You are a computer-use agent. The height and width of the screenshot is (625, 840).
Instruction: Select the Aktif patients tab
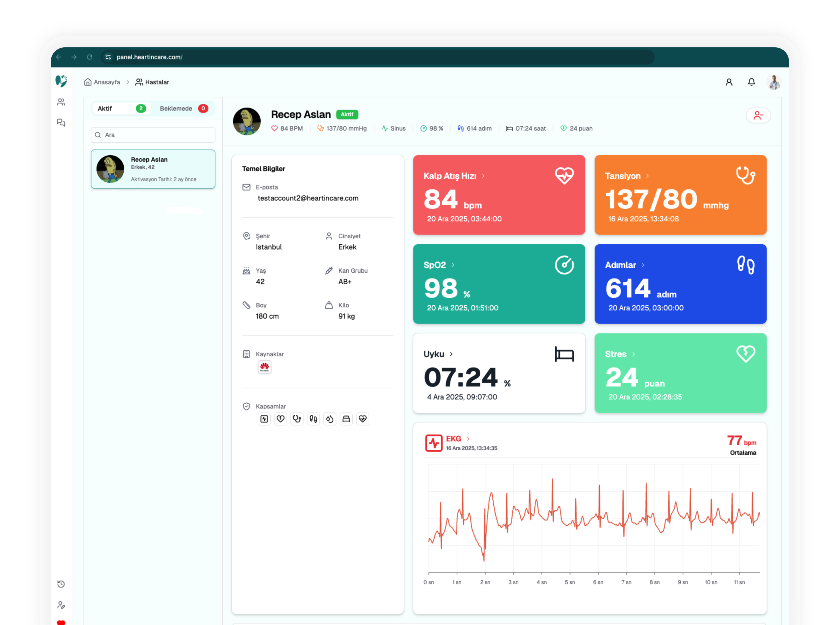121,109
